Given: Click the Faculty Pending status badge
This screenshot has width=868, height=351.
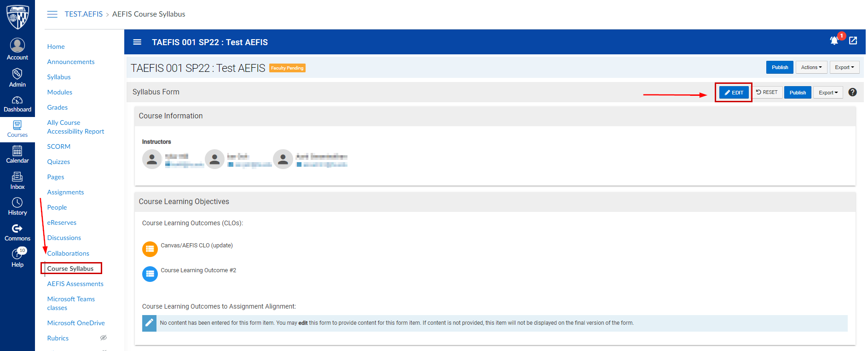Looking at the screenshot, I should (x=287, y=68).
